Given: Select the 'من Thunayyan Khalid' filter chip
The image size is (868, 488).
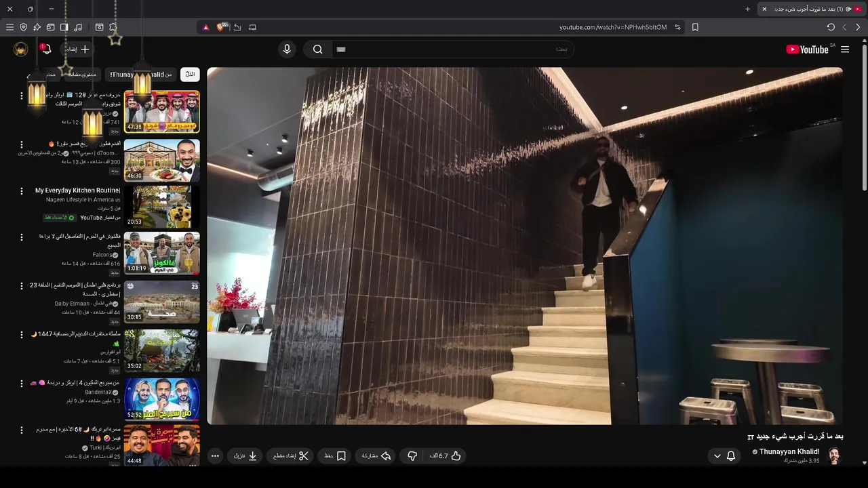Looking at the screenshot, I should [141, 74].
